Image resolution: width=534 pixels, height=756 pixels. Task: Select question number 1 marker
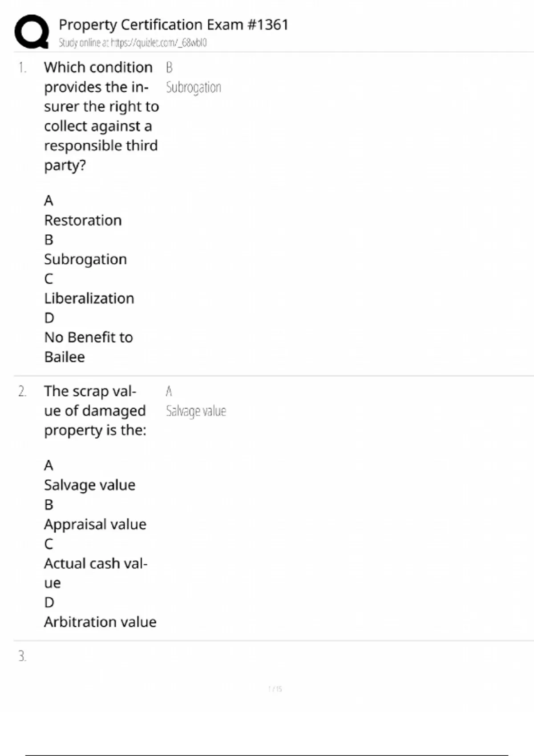[22, 68]
